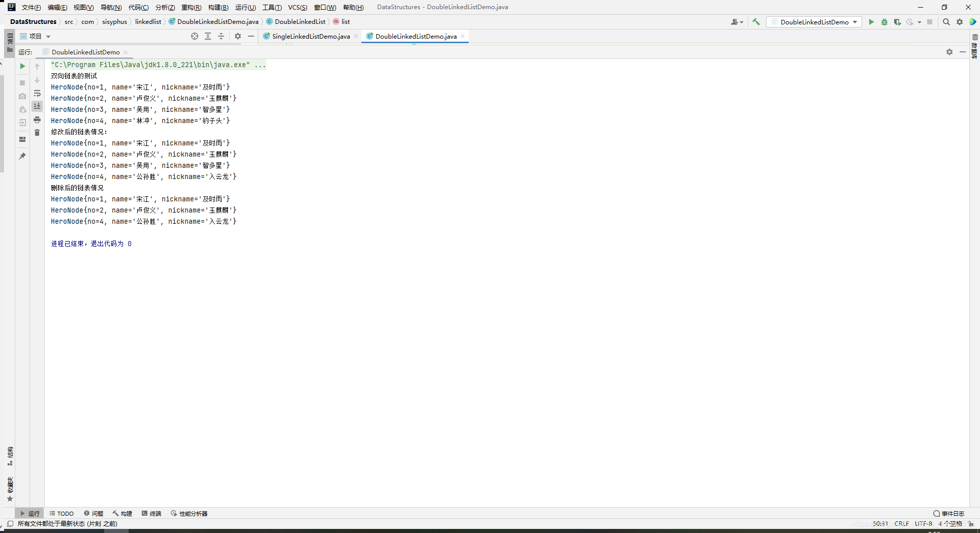Open the 文件(F) menu
This screenshot has height=533, width=980.
pos(31,7)
